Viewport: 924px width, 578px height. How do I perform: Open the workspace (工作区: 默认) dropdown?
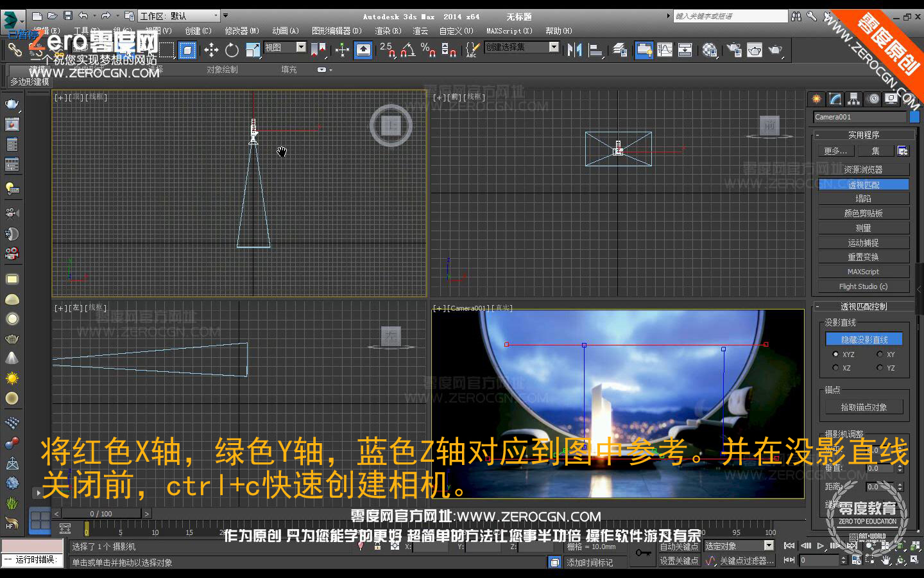(179, 15)
